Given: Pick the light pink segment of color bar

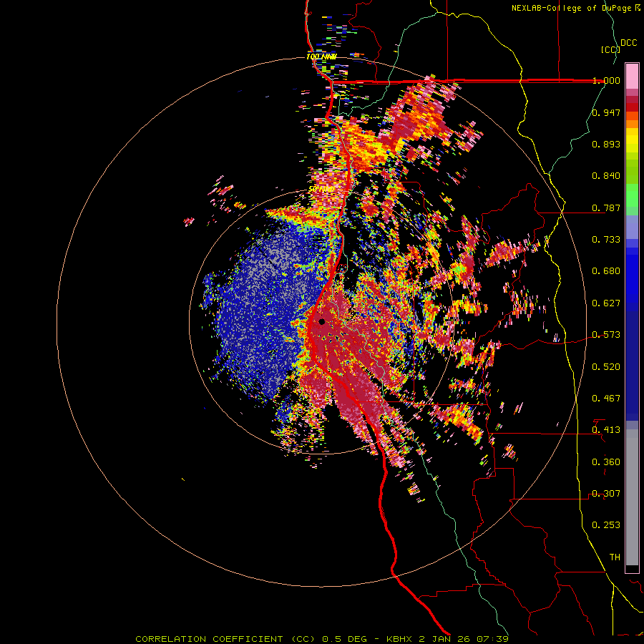Looking at the screenshot, I should [632, 76].
